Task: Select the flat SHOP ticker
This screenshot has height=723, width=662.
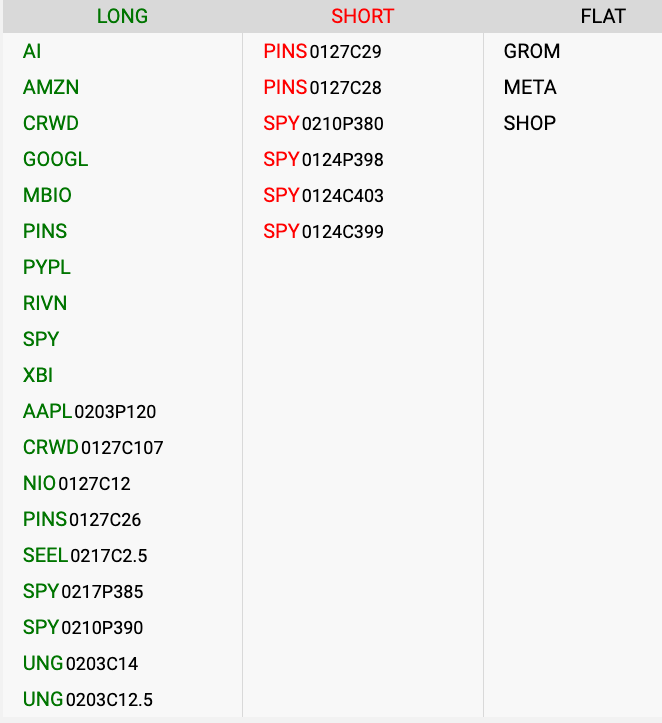Action: [530, 124]
